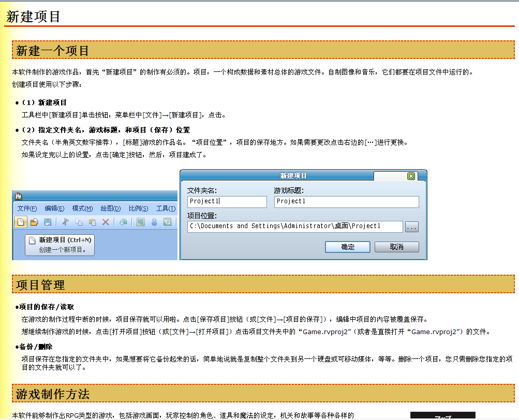The height and width of the screenshot is (420, 519).
Task: Click the red X Delete icon
Action: click(x=106, y=222)
